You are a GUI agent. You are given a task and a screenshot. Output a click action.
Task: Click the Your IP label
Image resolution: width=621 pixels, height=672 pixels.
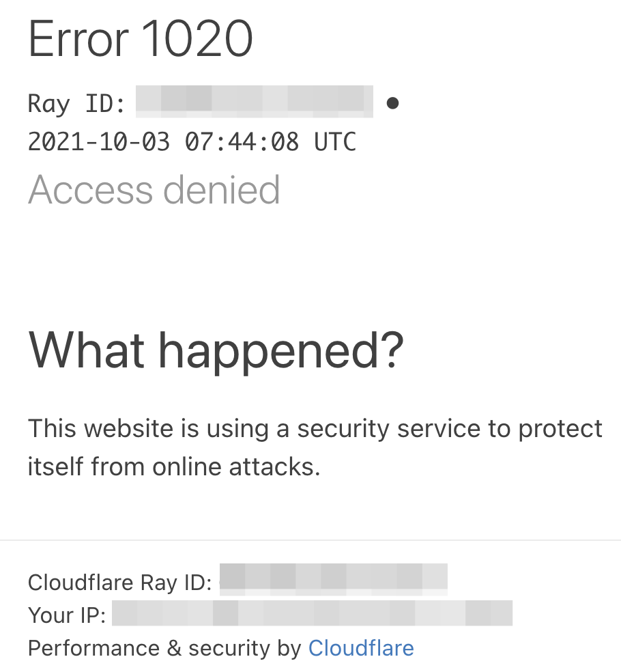tap(67, 615)
